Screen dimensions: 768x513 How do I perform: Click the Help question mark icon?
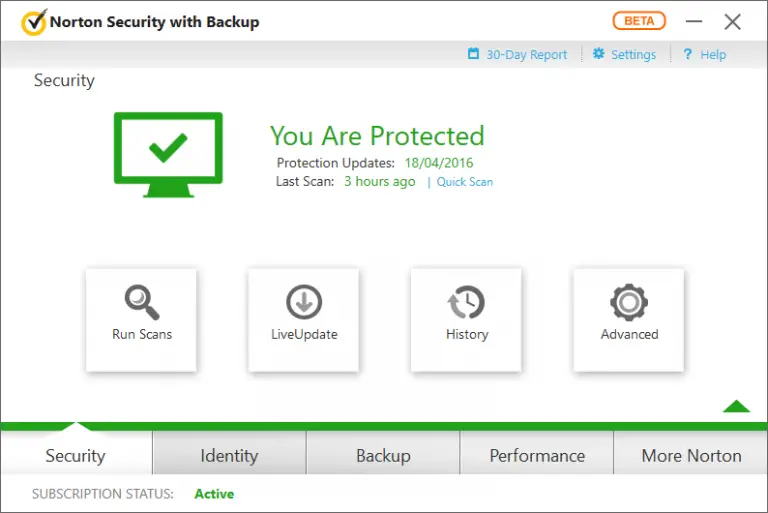coord(688,55)
